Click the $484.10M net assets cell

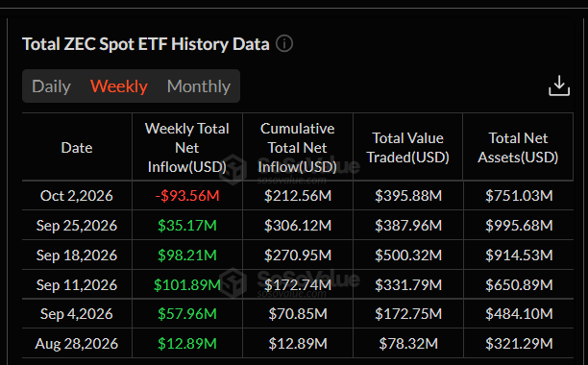(x=519, y=314)
